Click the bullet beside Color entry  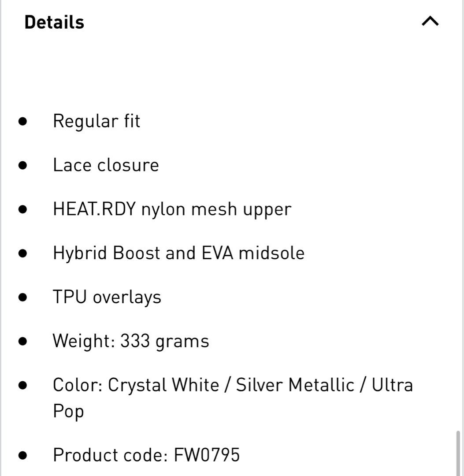[x=22, y=385]
